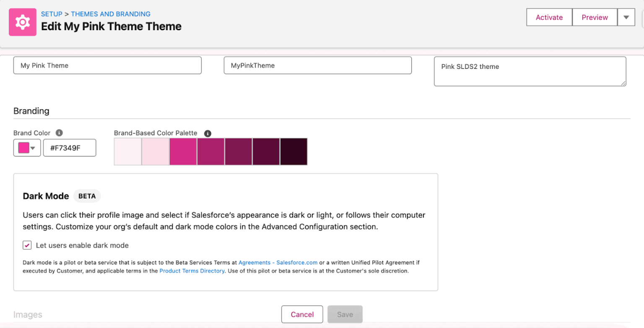
Task: Click the Dark Mode heading text
Action: pyautogui.click(x=46, y=196)
